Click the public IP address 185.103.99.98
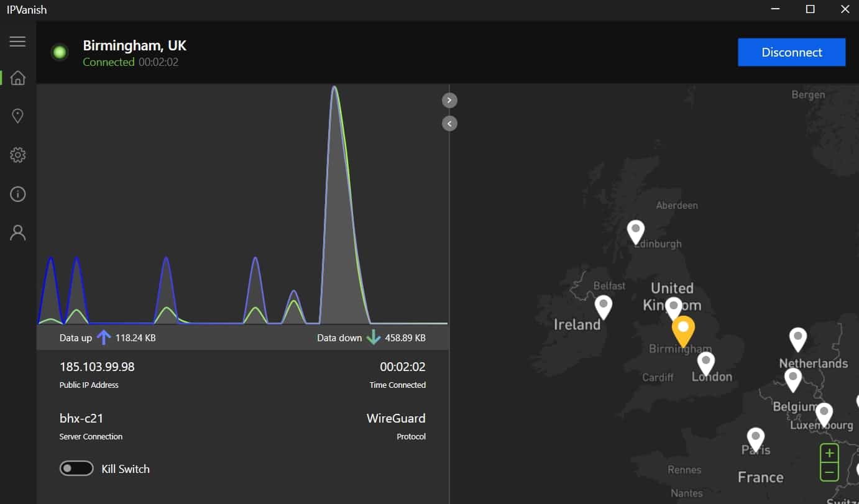 (97, 367)
